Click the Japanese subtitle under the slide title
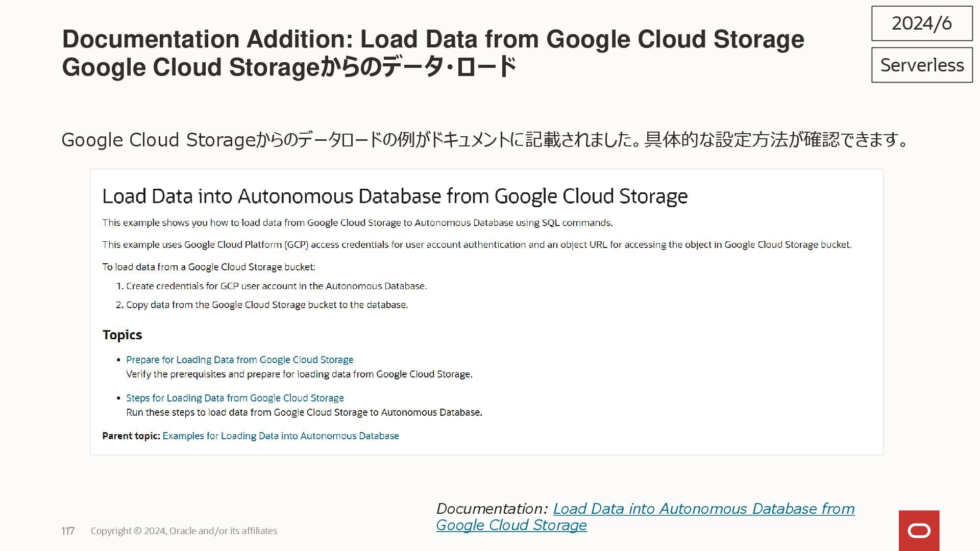The height and width of the screenshot is (551, 980). pyautogui.click(x=289, y=67)
